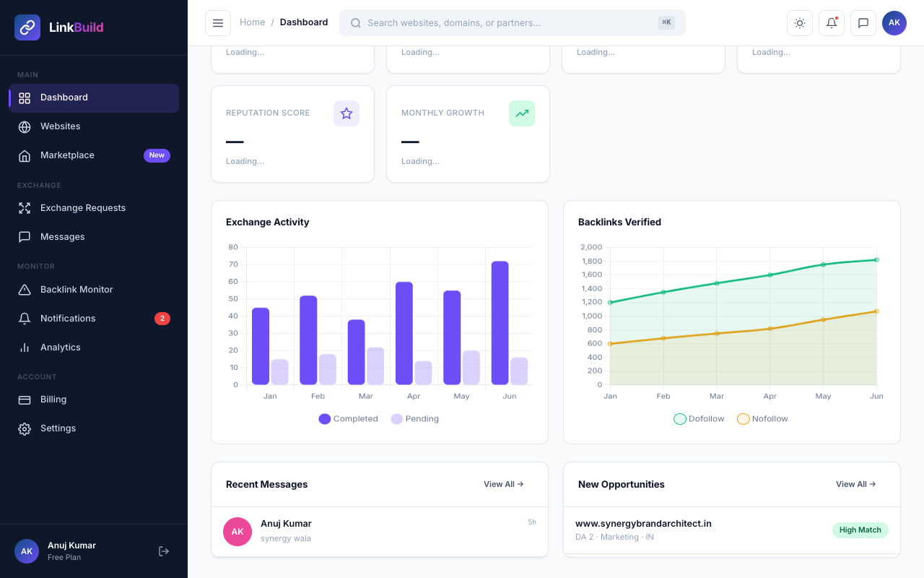Click the Backlink Monitor warning triangle icon
924x578 pixels.
click(x=25, y=290)
